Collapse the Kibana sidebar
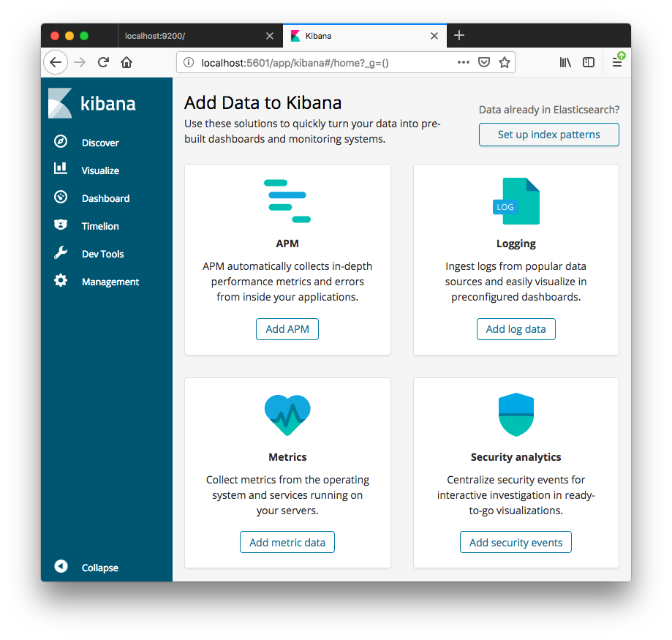Screen dimensions: 672x640 tap(100, 568)
